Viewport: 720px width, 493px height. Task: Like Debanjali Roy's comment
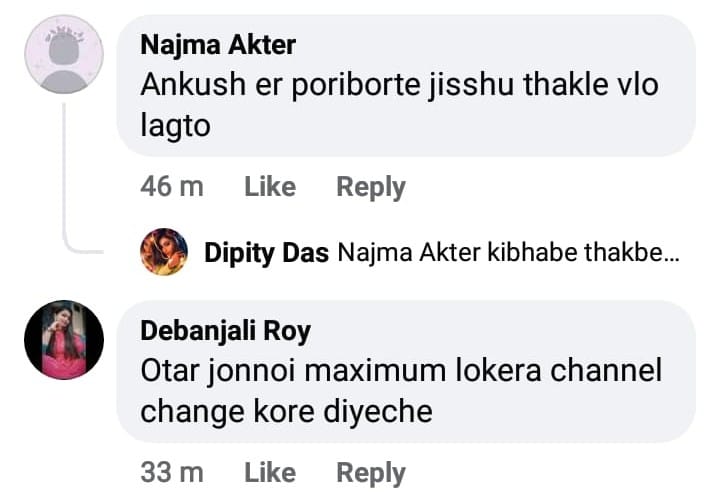(270, 472)
